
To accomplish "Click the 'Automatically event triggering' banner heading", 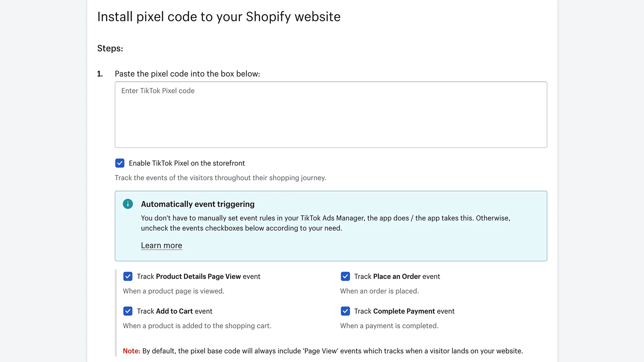I will pos(198,204).
